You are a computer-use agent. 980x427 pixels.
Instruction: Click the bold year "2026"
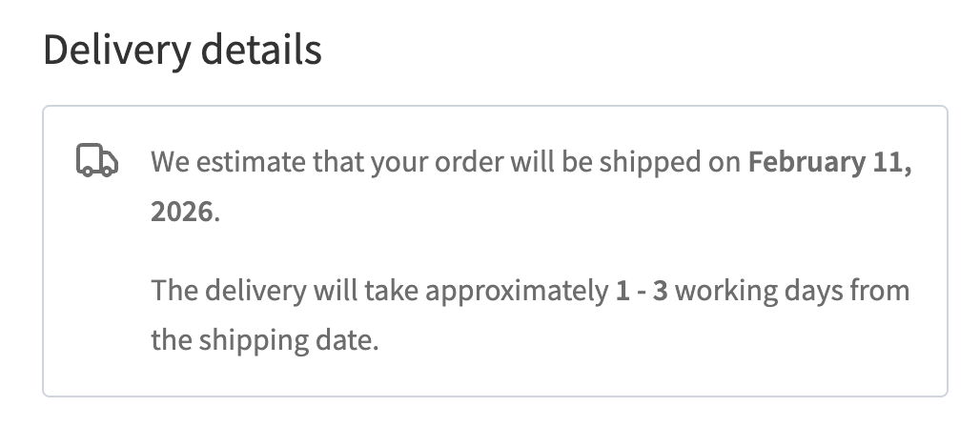[x=181, y=211]
